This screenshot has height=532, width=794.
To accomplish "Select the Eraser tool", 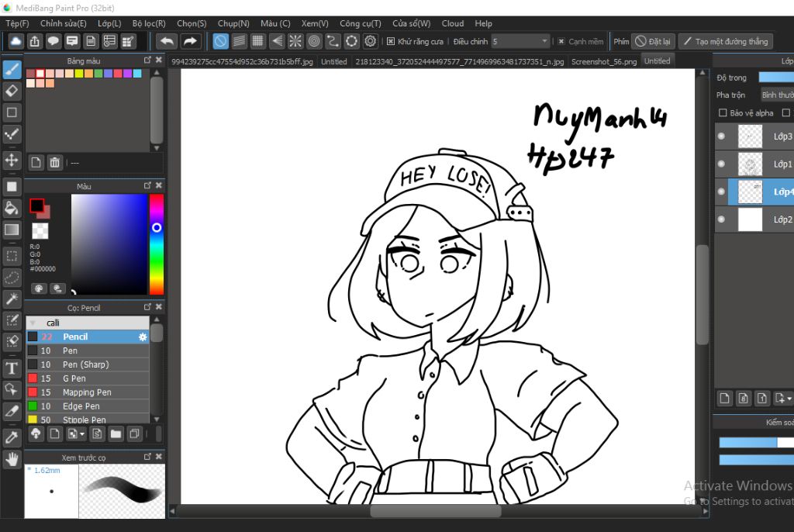I will pos(12,92).
